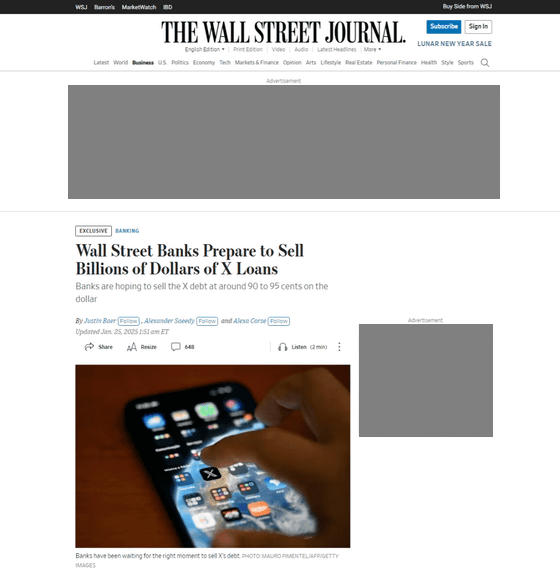Click the Sign In button
Viewport: 560px width, 578px height.
click(x=478, y=27)
